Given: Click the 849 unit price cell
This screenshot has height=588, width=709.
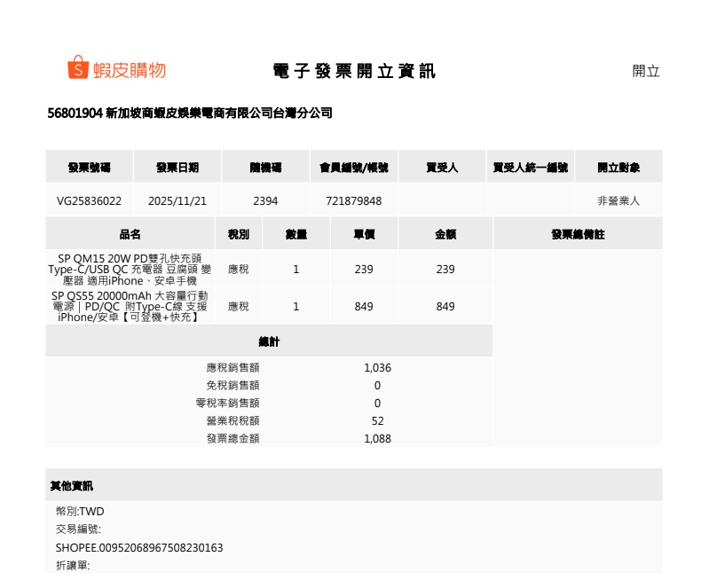Looking at the screenshot, I should [364, 306].
